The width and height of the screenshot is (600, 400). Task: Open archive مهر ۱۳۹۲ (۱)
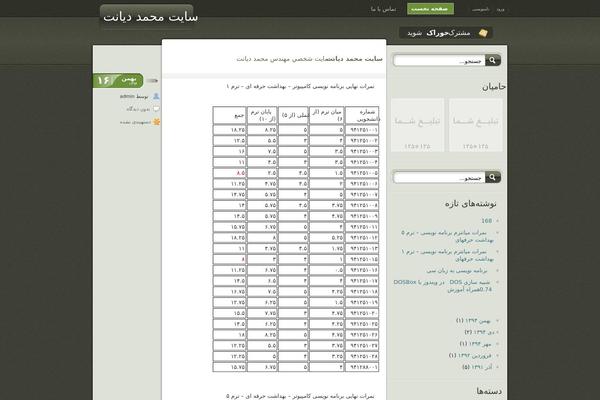coord(475,344)
